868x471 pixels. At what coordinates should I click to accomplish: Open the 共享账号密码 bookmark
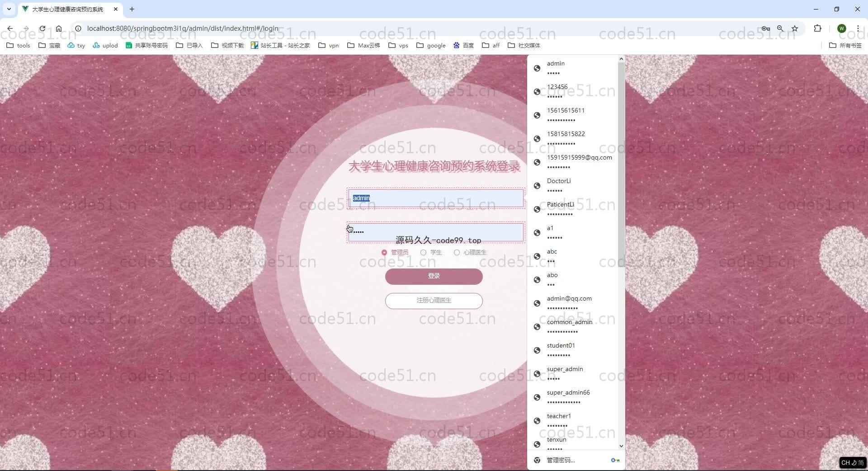point(146,45)
